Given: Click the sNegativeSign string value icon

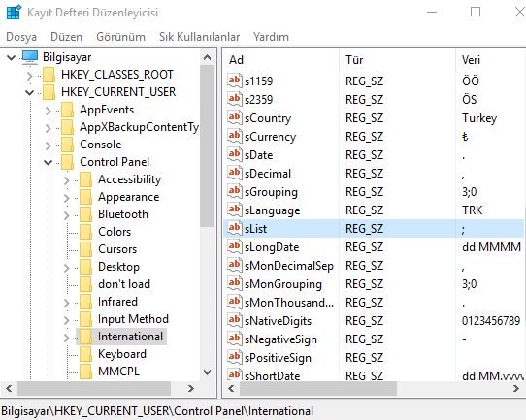Looking at the screenshot, I should [235, 339].
